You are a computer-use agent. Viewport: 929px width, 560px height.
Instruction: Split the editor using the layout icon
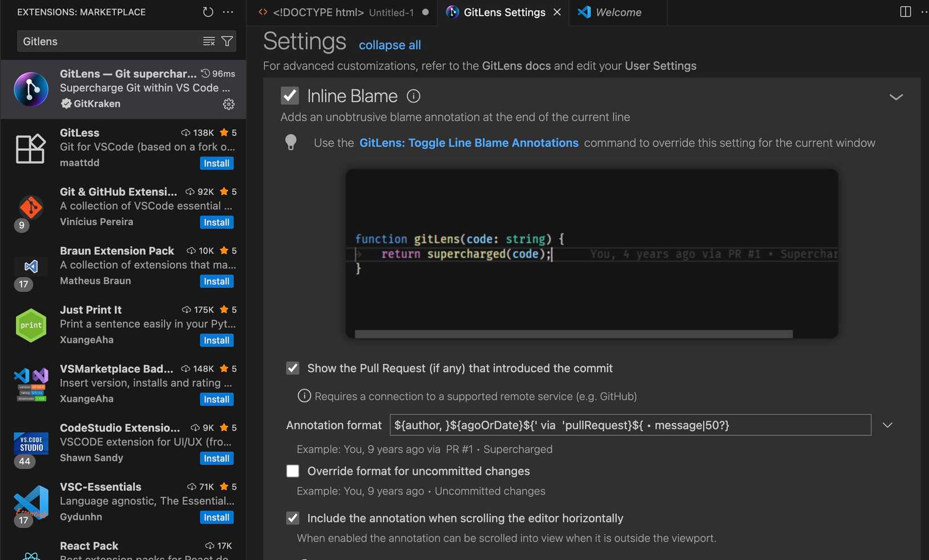click(904, 11)
